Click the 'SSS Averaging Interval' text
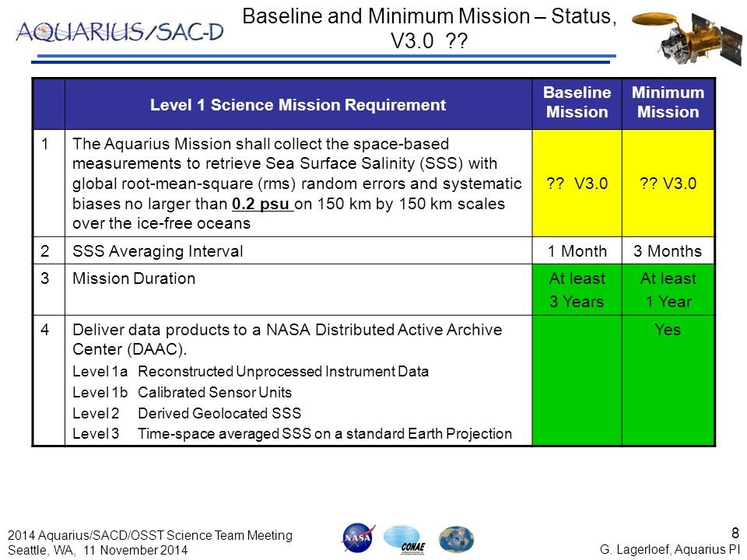Image resolution: width=747 pixels, height=560 pixels. click(x=158, y=251)
